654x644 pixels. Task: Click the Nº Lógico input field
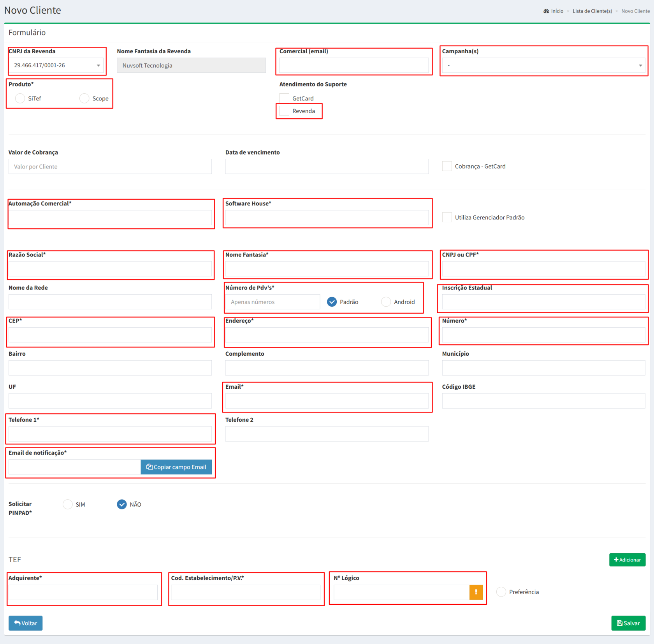pyautogui.click(x=401, y=592)
